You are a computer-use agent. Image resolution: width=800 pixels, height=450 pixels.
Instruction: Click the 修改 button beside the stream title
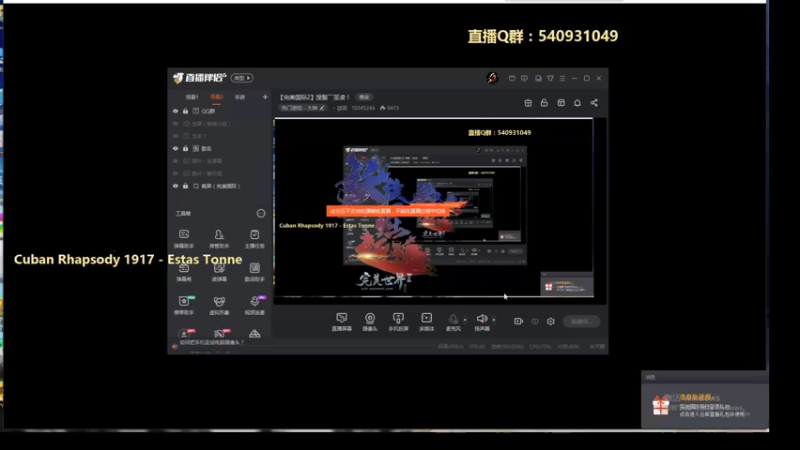364,97
